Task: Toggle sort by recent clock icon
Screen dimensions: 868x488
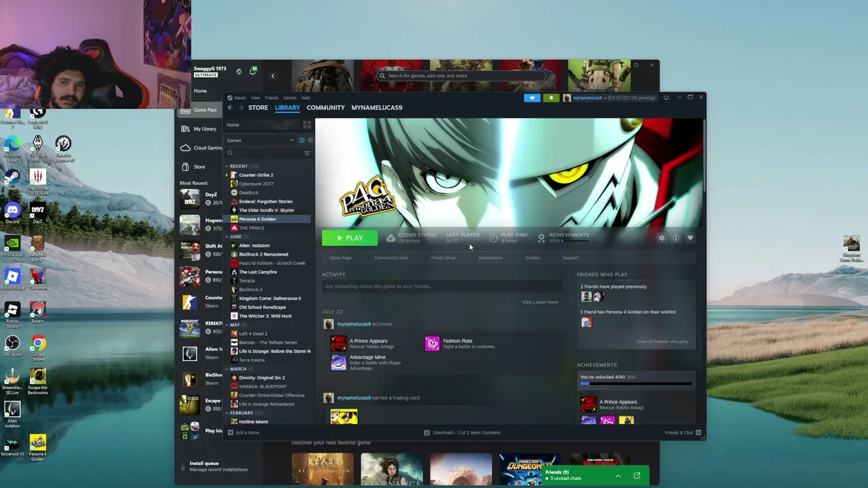Action: click(x=302, y=140)
